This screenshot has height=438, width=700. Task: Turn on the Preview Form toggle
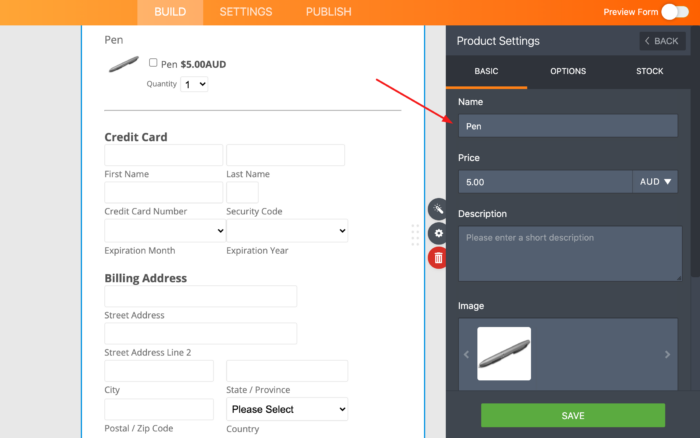click(x=675, y=12)
